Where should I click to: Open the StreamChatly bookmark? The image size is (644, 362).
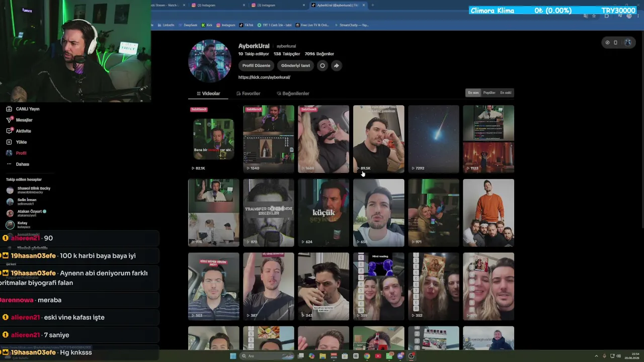(x=352, y=25)
